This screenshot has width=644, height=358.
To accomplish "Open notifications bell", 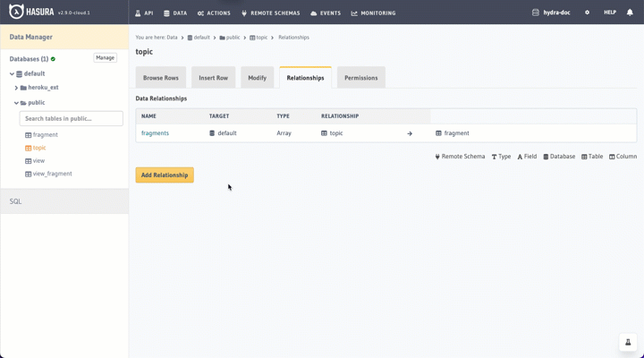I will 630,13.
